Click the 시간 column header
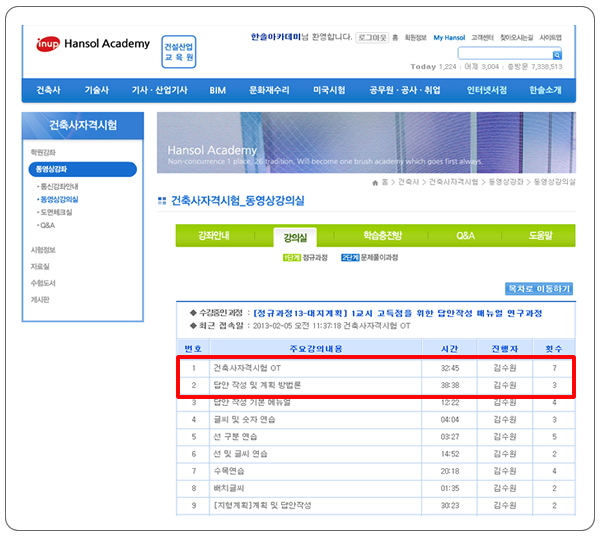The height and width of the screenshot is (551, 600). (449, 349)
